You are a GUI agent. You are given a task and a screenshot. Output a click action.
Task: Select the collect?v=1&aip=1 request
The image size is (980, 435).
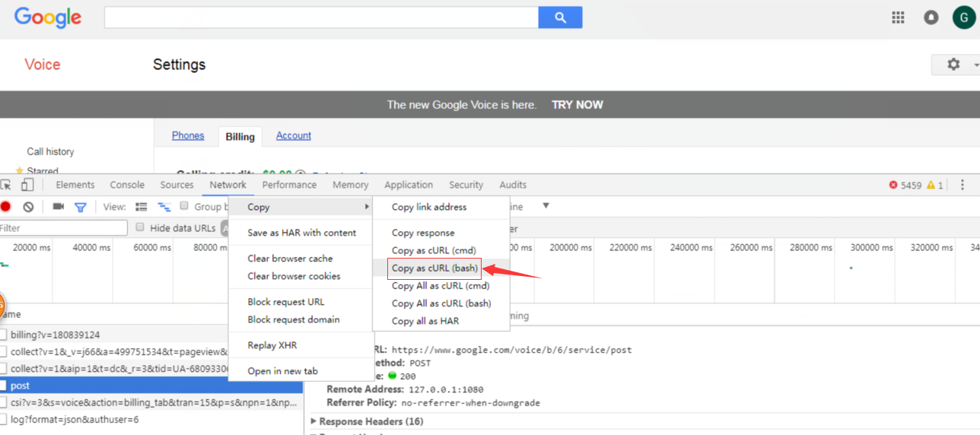click(x=114, y=369)
